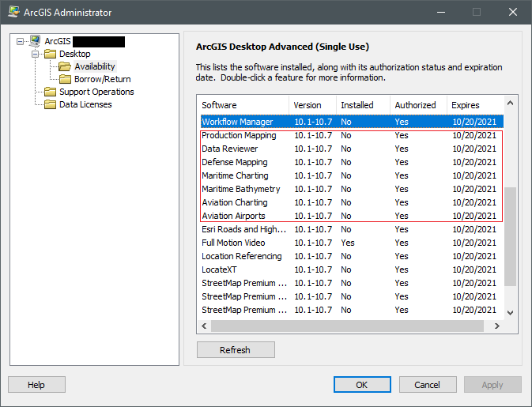532x407 pixels.
Task: Click the Yes installed value for Full Motion Video
Action: 348,243
